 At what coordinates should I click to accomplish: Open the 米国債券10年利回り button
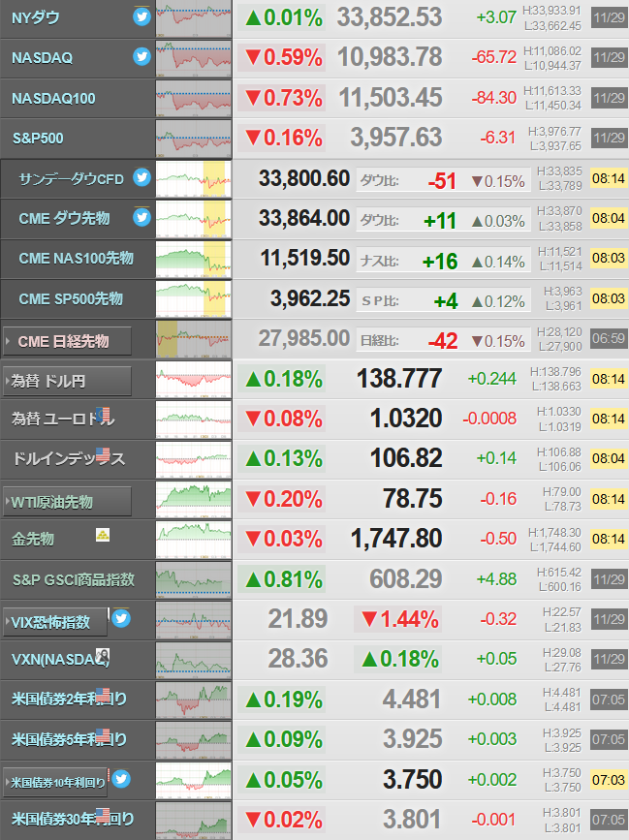[55, 782]
